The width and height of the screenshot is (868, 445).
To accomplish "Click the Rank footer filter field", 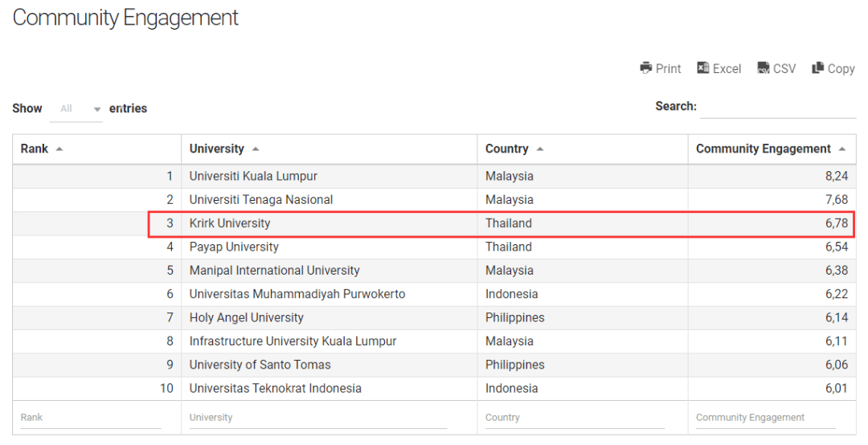I will (x=90, y=418).
